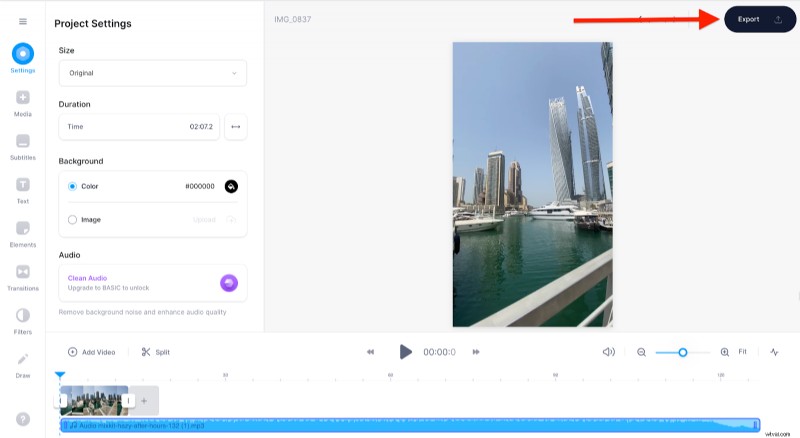Viewport: 800px width, 438px height.
Task: Click the Duration Time input field
Action: click(139, 127)
